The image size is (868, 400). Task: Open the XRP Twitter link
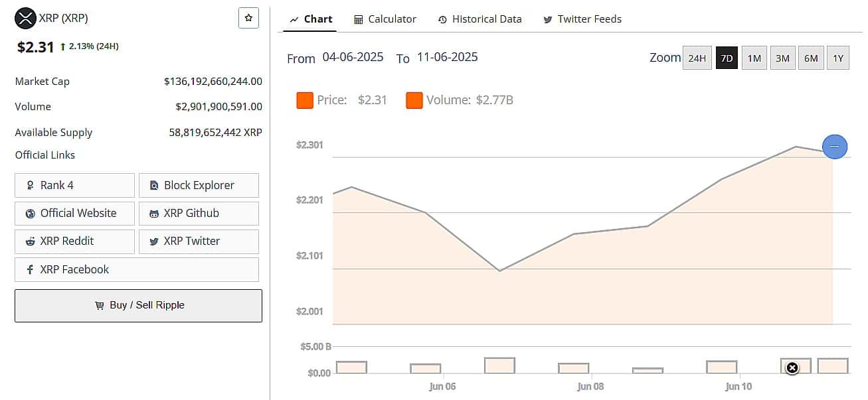[x=199, y=241]
